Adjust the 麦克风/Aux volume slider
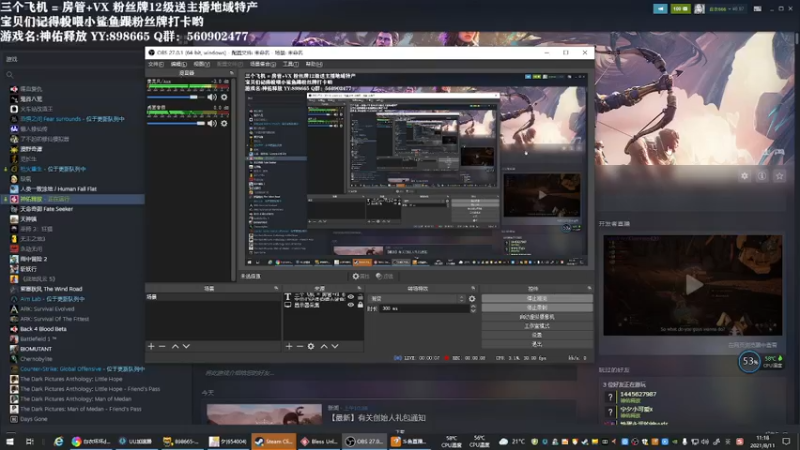The height and width of the screenshot is (450, 800). tap(176, 97)
